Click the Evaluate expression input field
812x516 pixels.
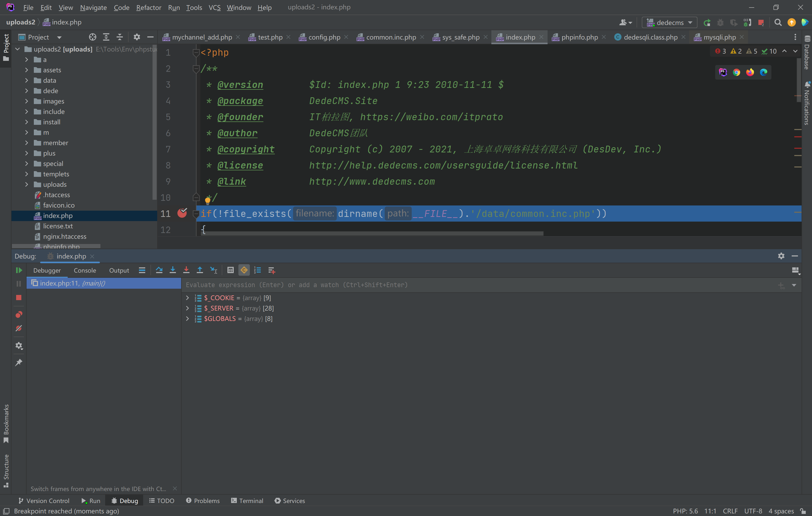click(472, 285)
